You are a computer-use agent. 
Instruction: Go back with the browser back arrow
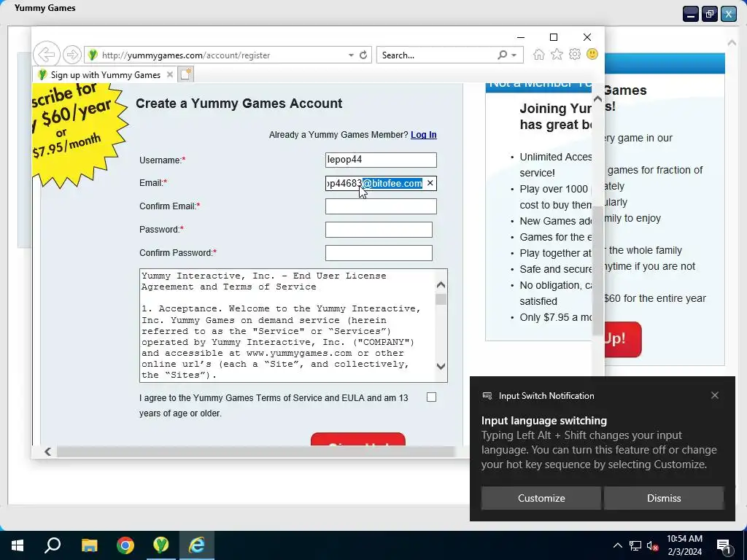point(46,55)
